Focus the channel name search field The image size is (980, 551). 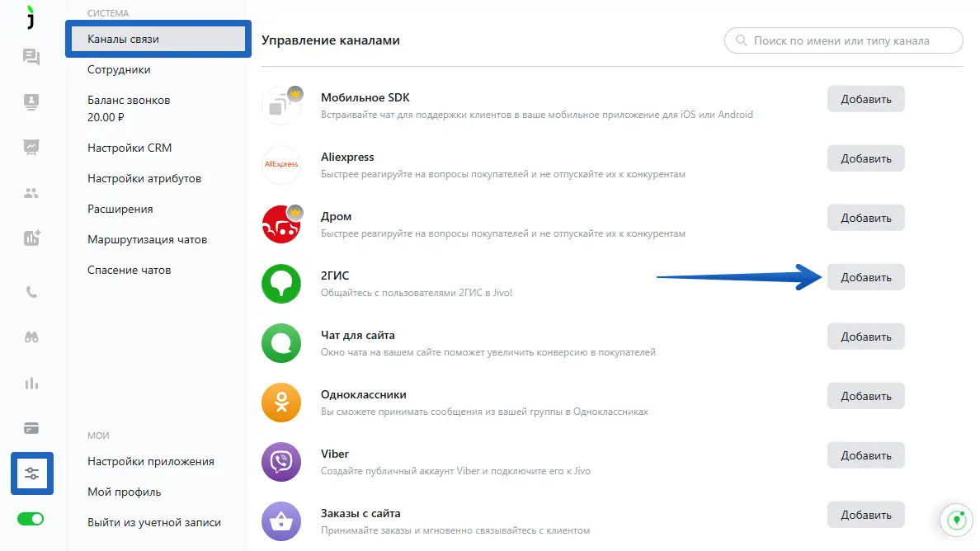click(843, 40)
